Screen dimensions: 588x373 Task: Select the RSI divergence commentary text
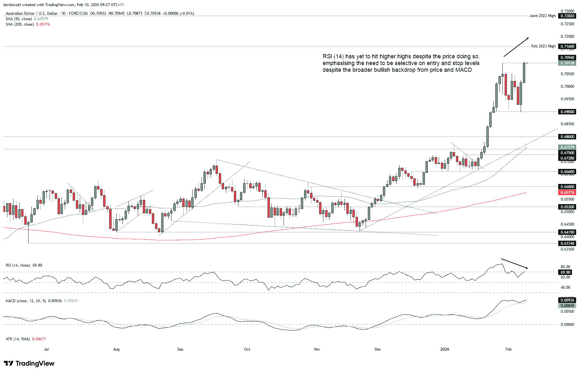(x=401, y=63)
